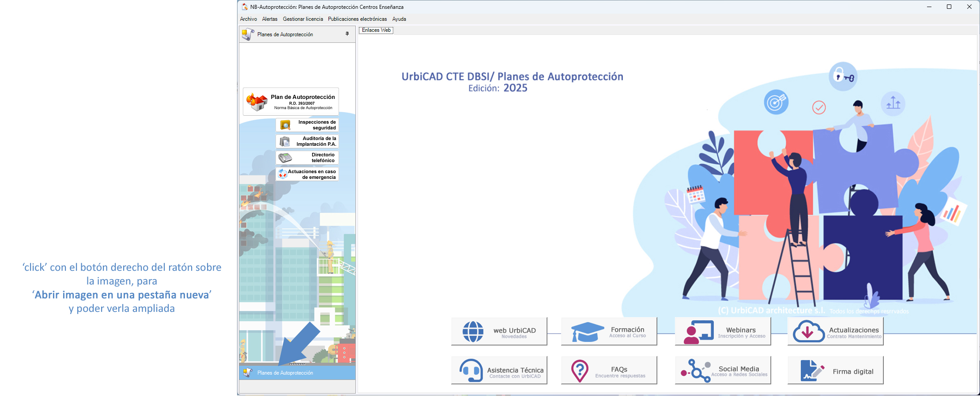The width and height of the screenshot is (980, 402).
Task: Click the emergency lifebuoy icon
Action: [283, 174]
